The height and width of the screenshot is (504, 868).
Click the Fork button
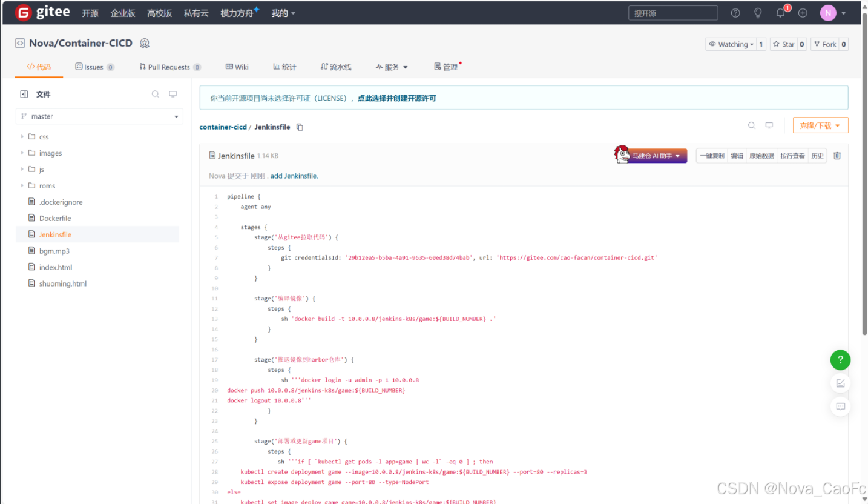[x=824, y=44]
